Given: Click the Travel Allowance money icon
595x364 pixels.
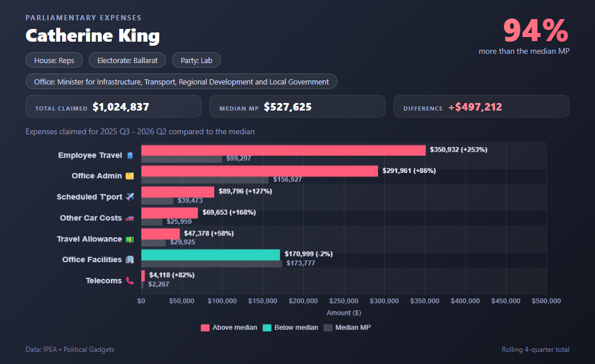Looking at the screenshot, I should tap(130, 239).
